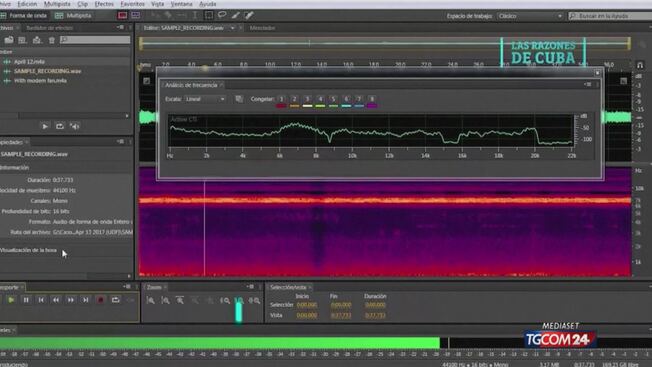
Task: Click the red Record button
Action: click(x=100, y=300)
